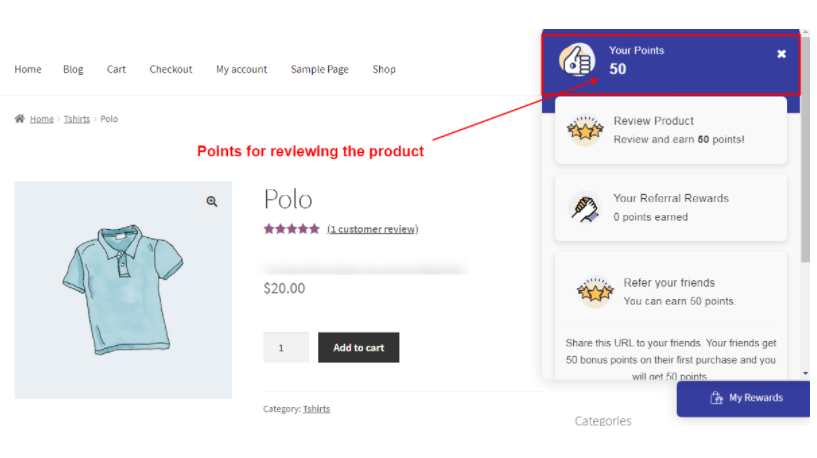
Task: Click the Referral Rewards handshake icon
Action: 584,207
